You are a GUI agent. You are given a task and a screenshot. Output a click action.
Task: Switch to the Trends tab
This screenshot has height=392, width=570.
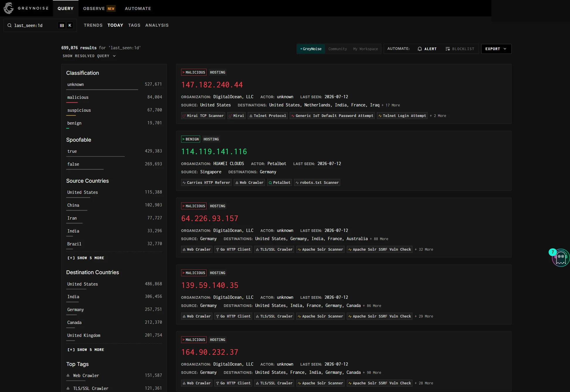[x=93, y=25]
